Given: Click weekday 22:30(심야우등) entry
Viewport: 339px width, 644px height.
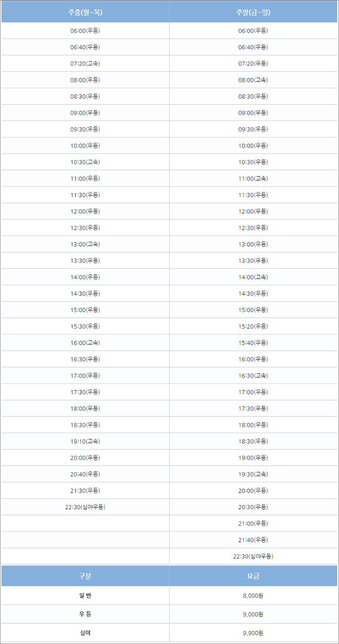Looking at the screenshot, I should 85,507.
